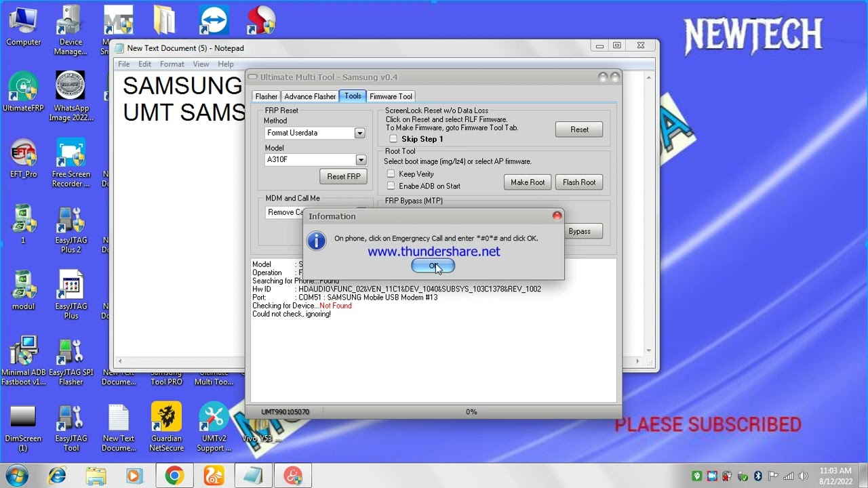Switch to Advance Flasher tab
The image size is (868, 488).
[x=310, y=96]
